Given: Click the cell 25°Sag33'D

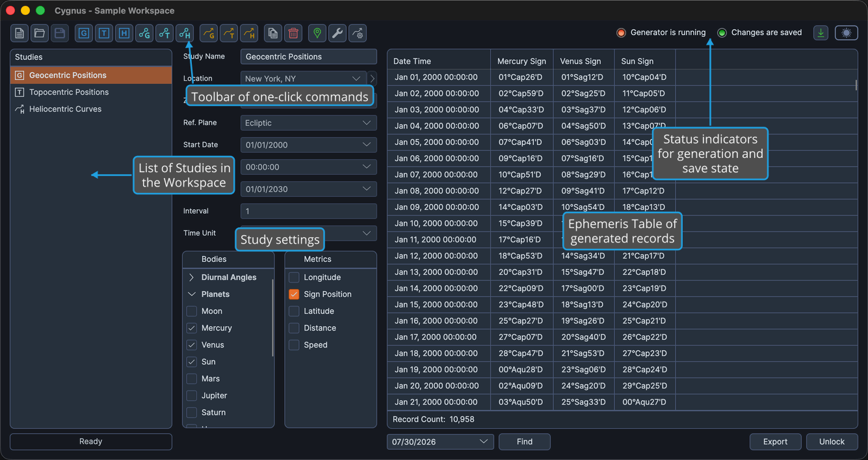Looking at the screenshot, I should tap(583, 402).
